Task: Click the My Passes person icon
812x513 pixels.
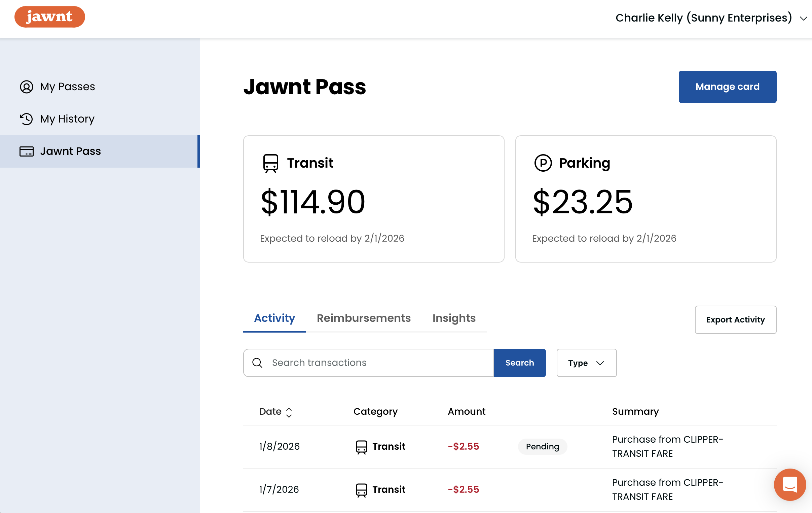Action: [x=26, y=87]
